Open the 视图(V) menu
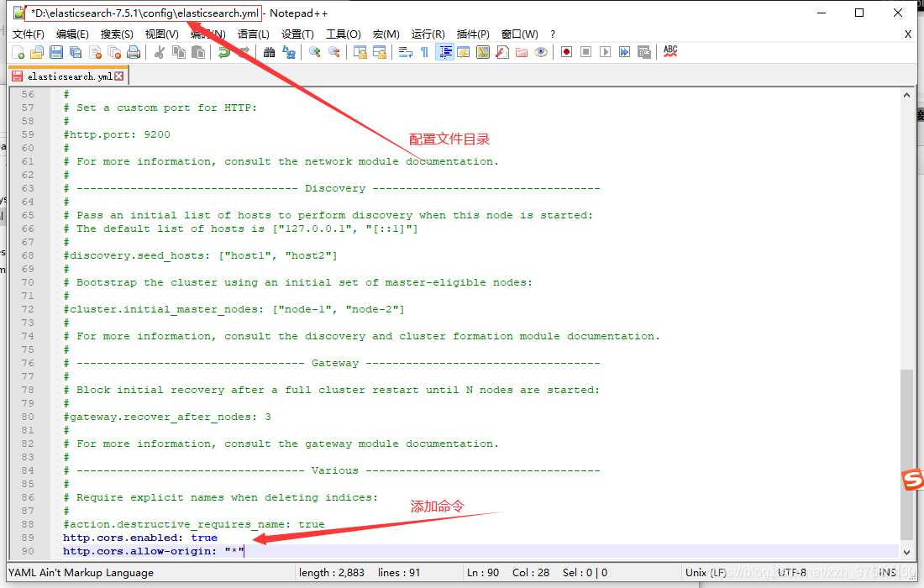Screen dimensions: 924x588 click(x=161, y=34)
